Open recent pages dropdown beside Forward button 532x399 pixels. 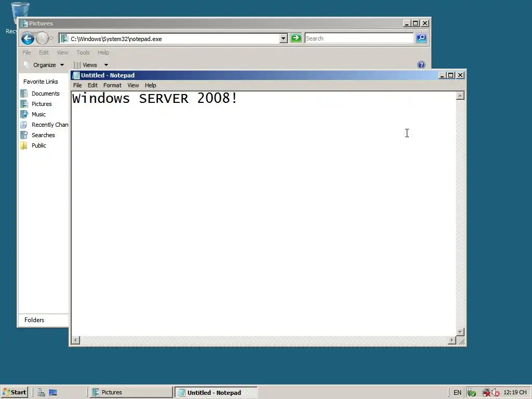point(51,38)
